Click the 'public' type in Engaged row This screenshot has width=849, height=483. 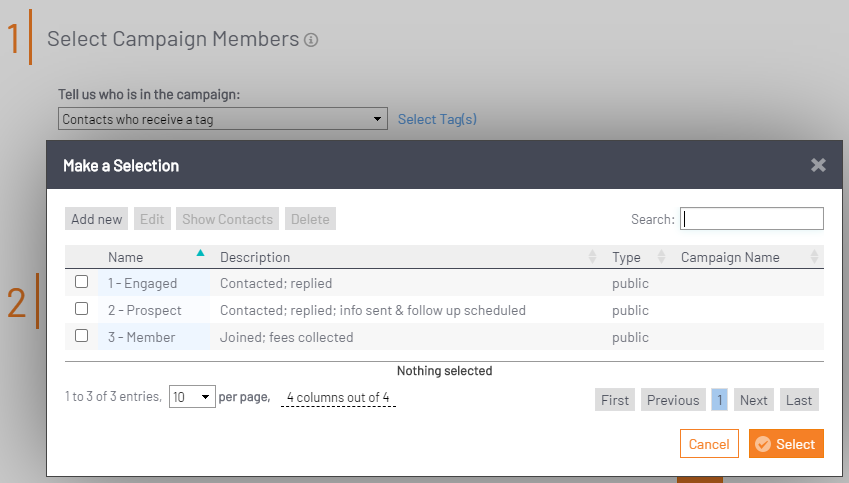pos(630,283)
